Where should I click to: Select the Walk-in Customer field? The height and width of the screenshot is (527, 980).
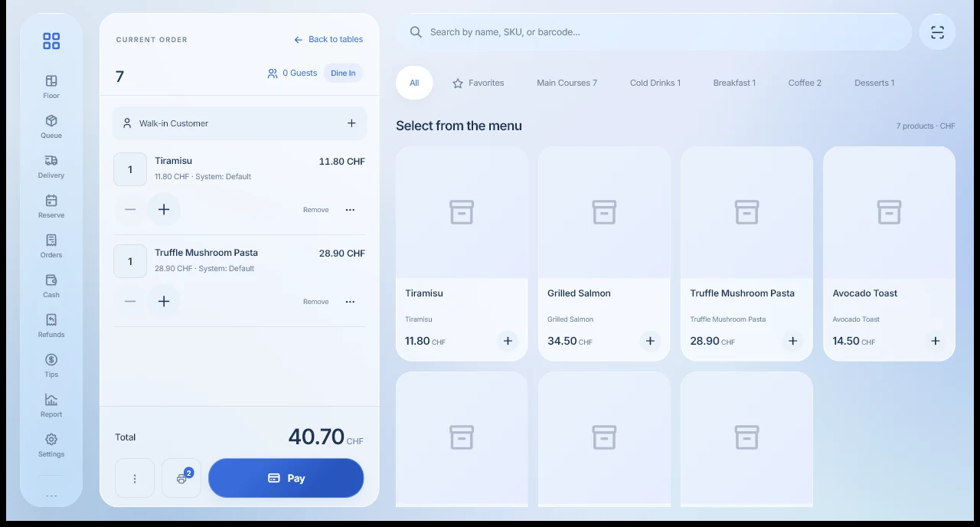[x=240, y=123]
